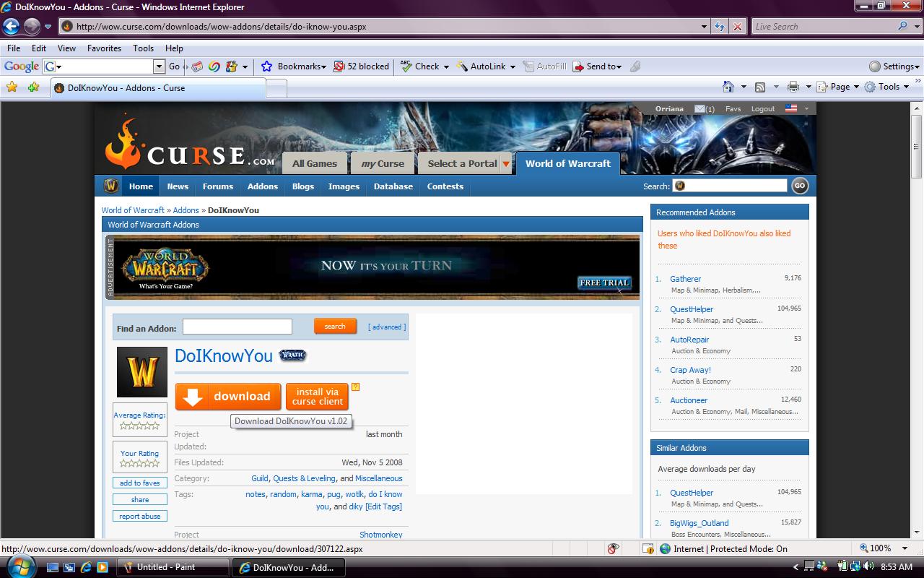Click the US flag language icon

click(791, 108)
